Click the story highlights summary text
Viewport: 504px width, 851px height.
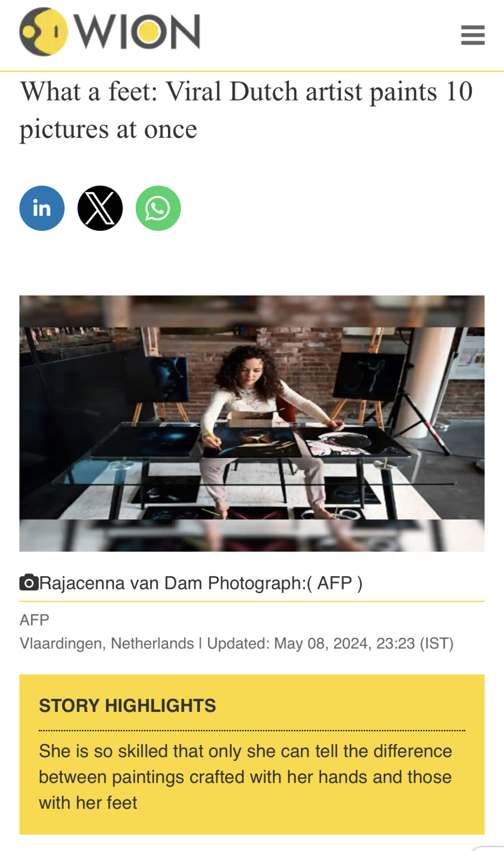[246, 777]
